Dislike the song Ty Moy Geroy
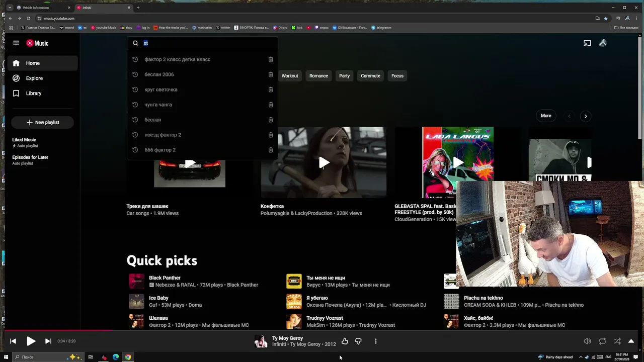Viewport: 644px width, 362px height. tap(358, 341)
